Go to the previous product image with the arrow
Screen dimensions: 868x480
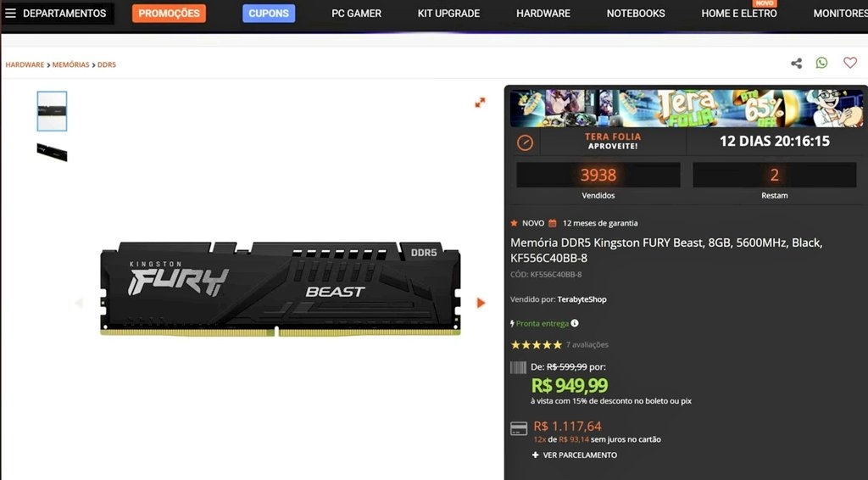point(79,303)
